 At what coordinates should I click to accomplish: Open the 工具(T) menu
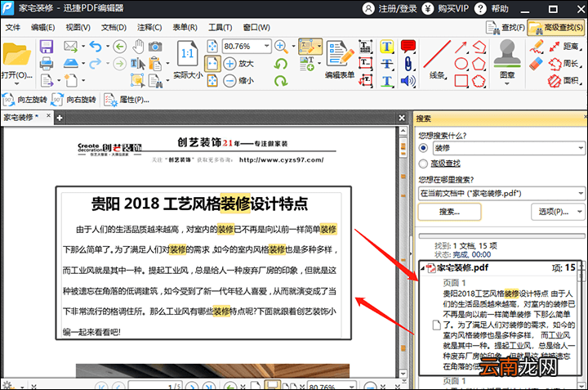tap(220, 28)
